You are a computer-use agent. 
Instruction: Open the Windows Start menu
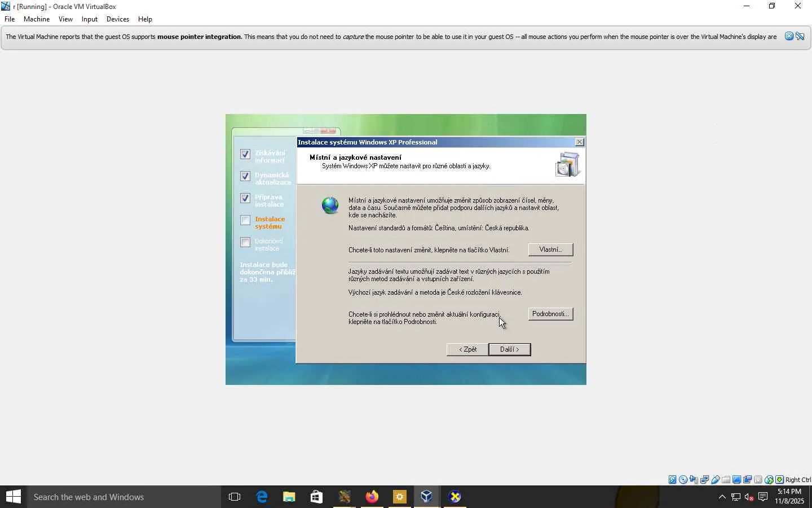pyautogui.click(x=14, y=497)
